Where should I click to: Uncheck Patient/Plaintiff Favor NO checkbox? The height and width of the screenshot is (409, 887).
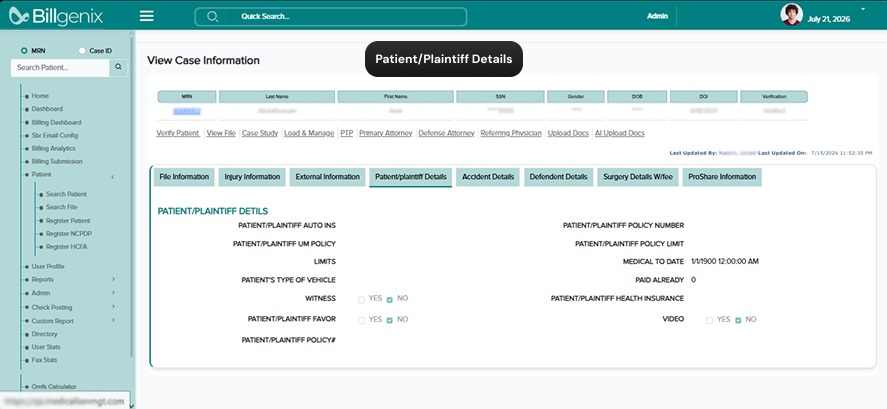(389, 320)
